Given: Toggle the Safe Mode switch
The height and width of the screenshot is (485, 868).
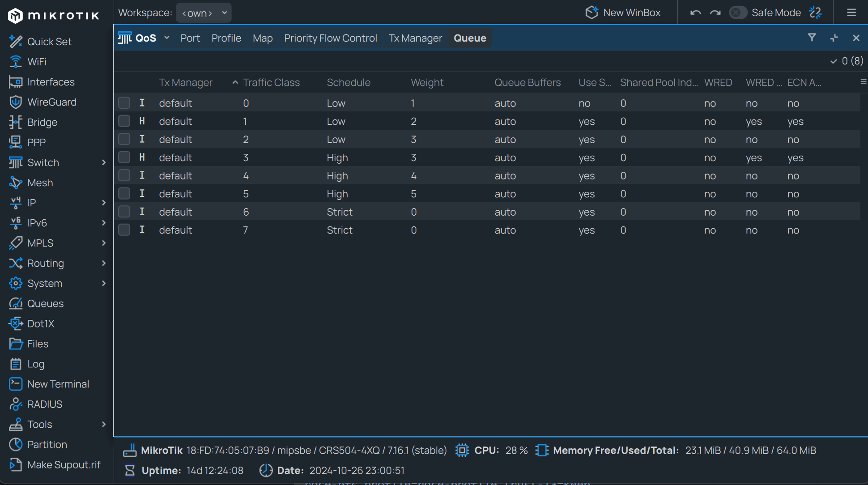Looking at the screenshot, I should (738, 13).
